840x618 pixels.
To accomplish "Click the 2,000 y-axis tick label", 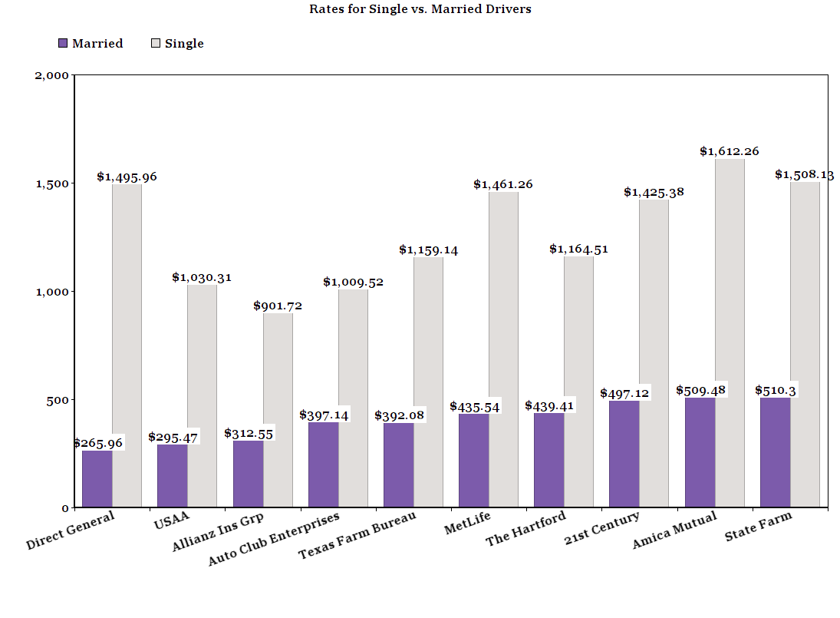I will coord(52,75).
